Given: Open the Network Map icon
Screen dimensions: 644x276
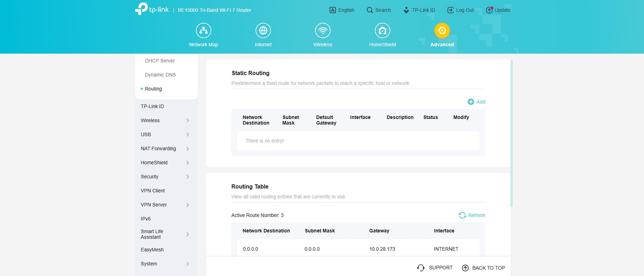Looking at the screenshot, I should [203, 31].
